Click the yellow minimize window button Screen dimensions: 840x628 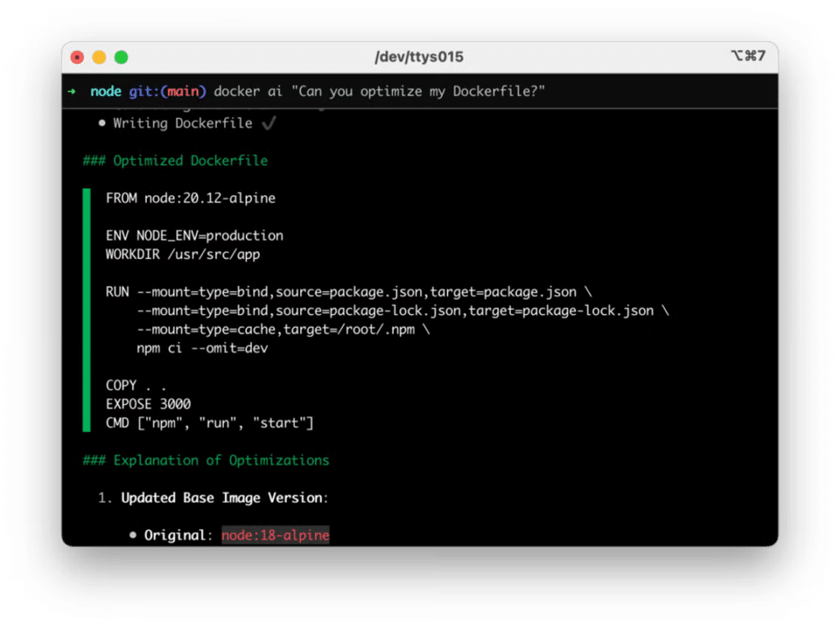pos(99,57)
